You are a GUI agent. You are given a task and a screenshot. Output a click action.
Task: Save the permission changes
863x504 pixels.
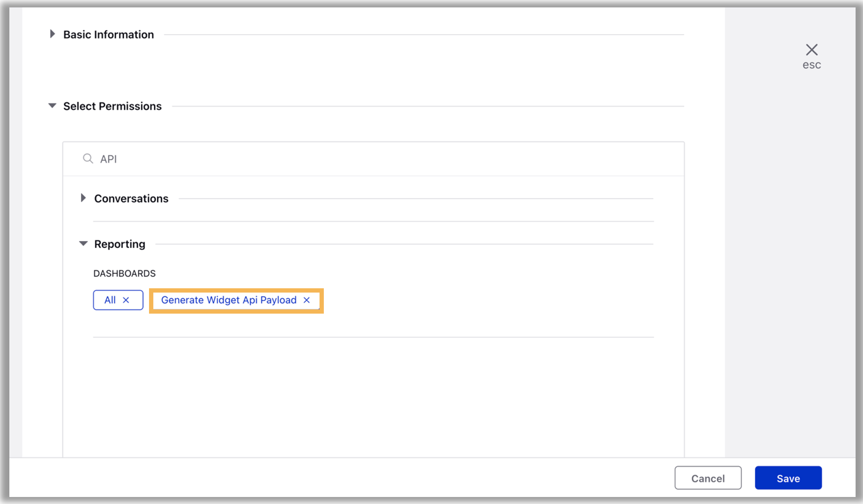point(788,478)
